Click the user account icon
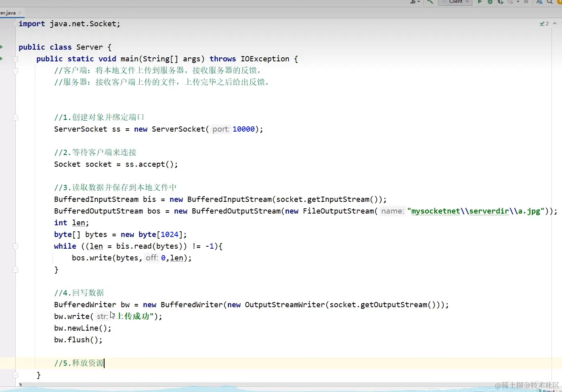562x392 pixels. [x=413, y=2]
